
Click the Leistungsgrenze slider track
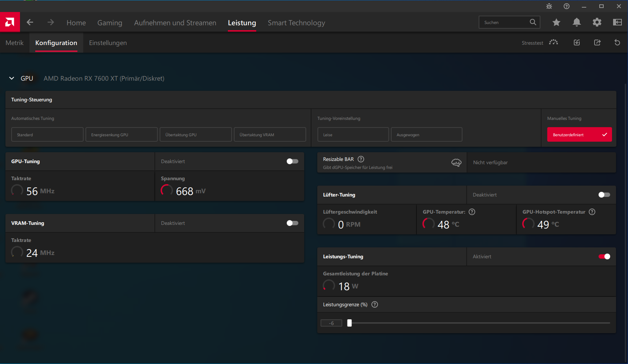coord(479,323)
